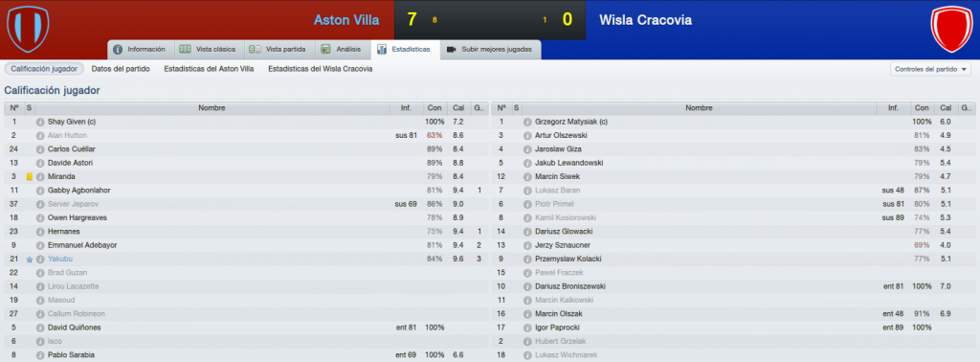The width and height of the screenshot is (980, 362).
Task: Click the info icon next to Igor Paprocki
Action: [528, 328]
